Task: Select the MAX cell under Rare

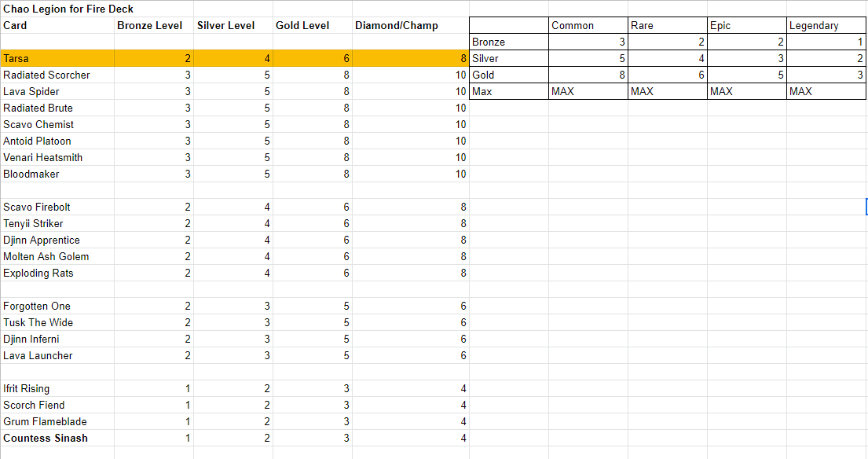Action: [x=668, y=91]
